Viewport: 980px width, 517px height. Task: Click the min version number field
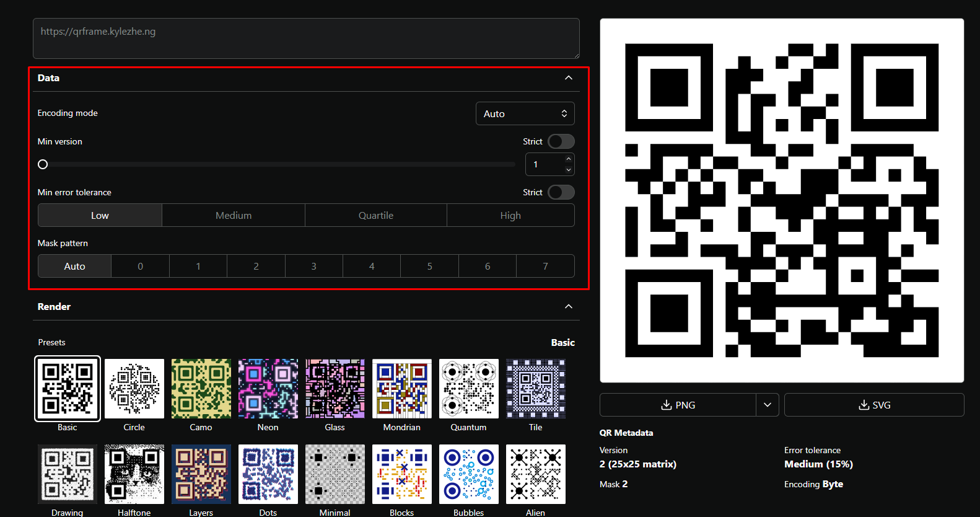(x=545, y=164)
